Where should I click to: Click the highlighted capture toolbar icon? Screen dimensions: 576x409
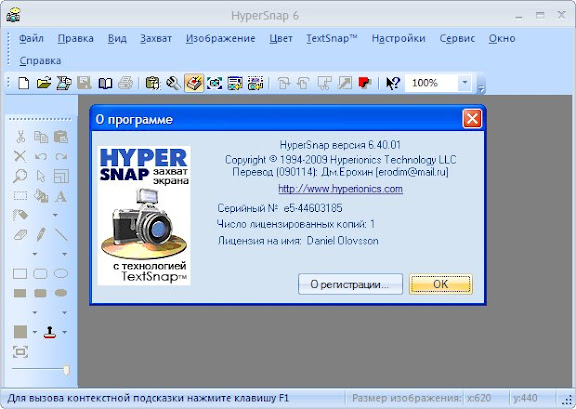click(194, 83)
